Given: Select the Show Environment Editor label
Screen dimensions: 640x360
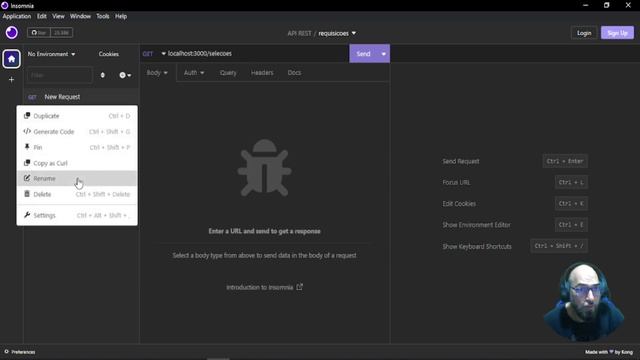Looking at the screenshot, I should (x=476, y=225).
